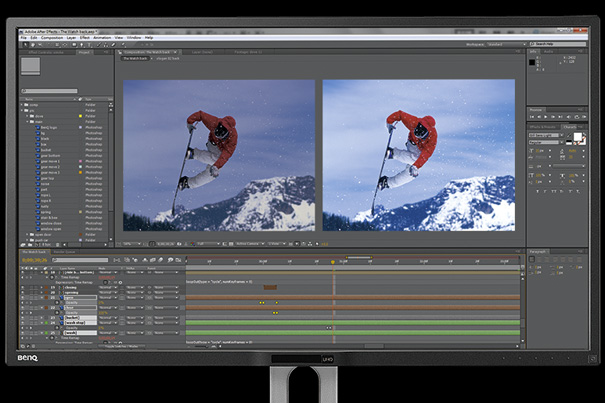Toggle visibility eye of layer 19 closing

tap(22, 287)
